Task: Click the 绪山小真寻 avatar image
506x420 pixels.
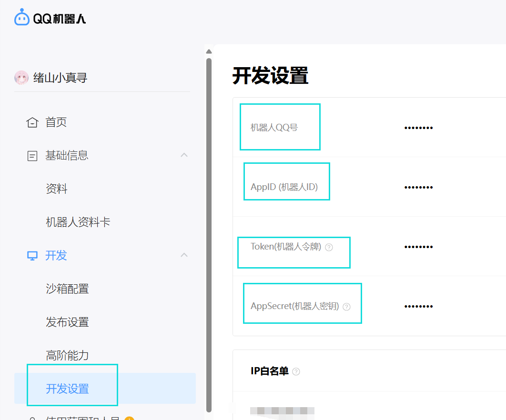Action: coord(21,78)
